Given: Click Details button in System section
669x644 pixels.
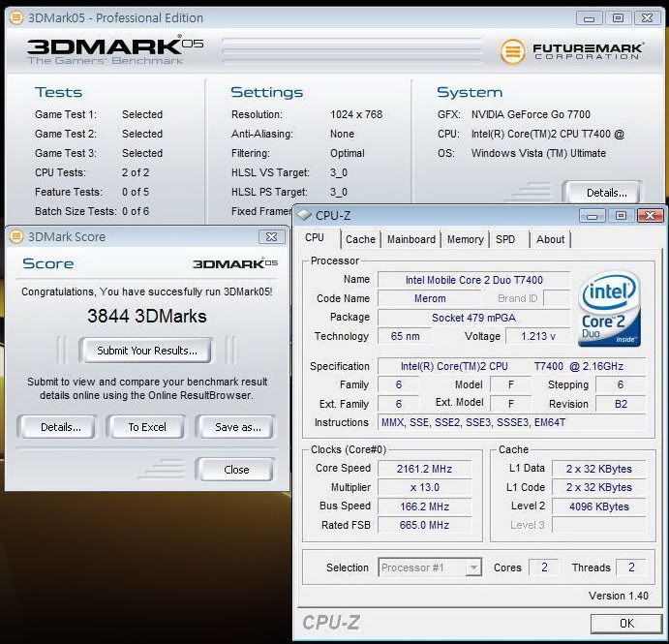Looking at the screenshot, I should [x=601, y=193].
